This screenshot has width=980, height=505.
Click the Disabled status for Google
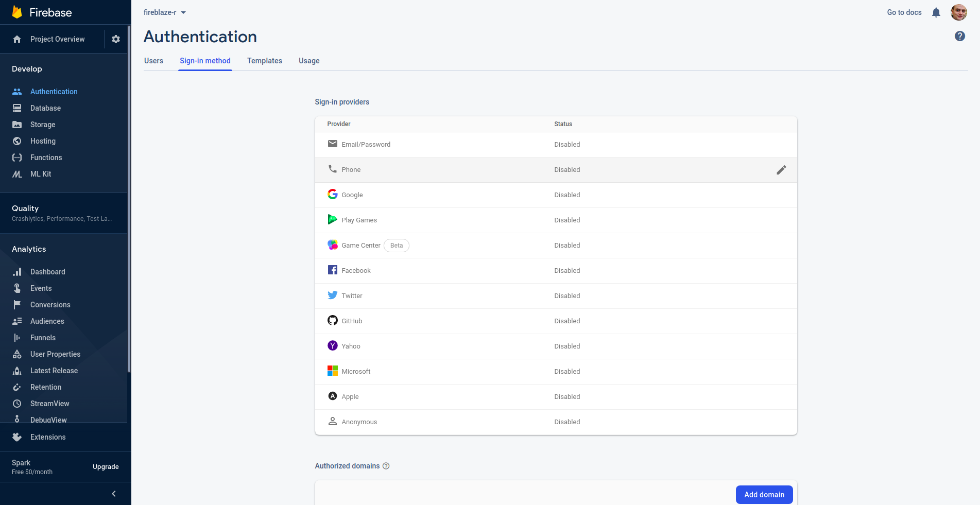tap(567, 195)
